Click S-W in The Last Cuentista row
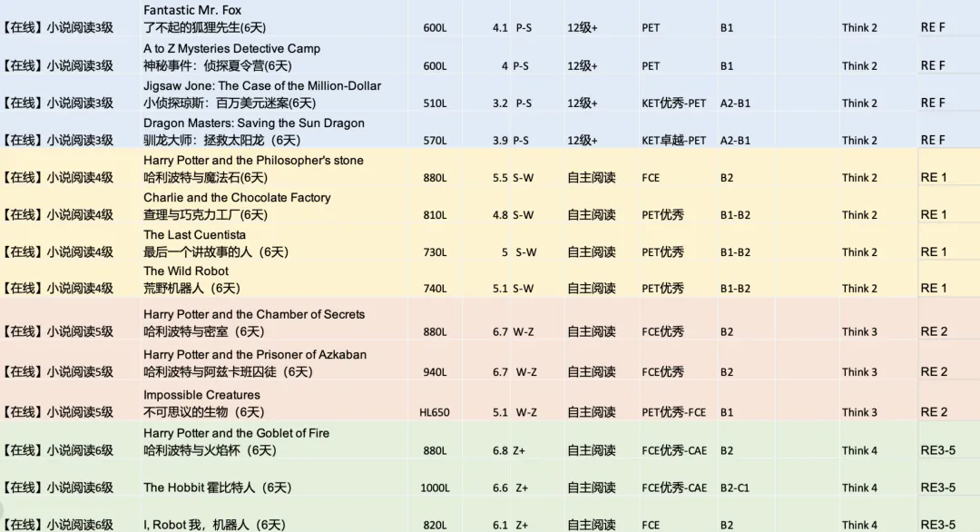The width and height of the screenshot is (980, 532). point(526,252)
